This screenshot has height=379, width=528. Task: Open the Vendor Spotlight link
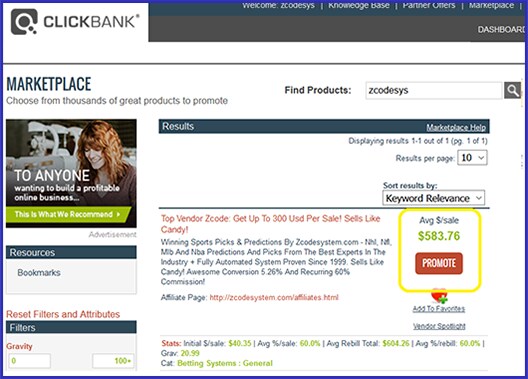[439, 326]
